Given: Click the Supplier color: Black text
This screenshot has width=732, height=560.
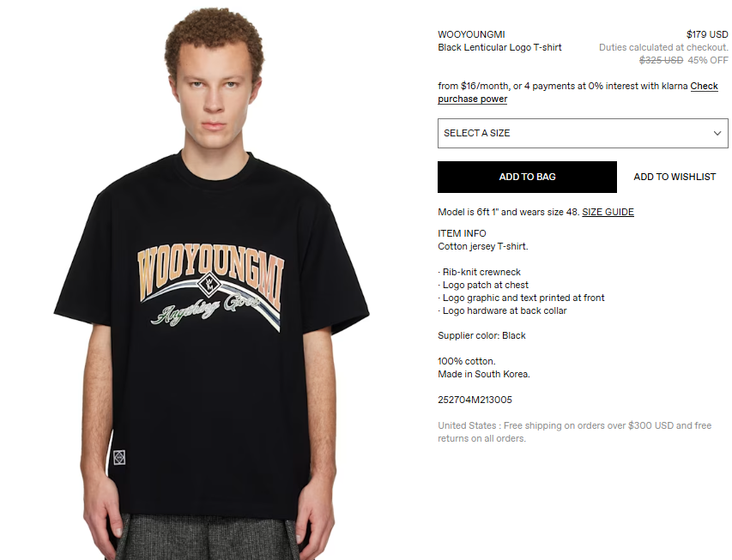Looking at the screenshot, I should pyautogui.click(x=481, y=335).
